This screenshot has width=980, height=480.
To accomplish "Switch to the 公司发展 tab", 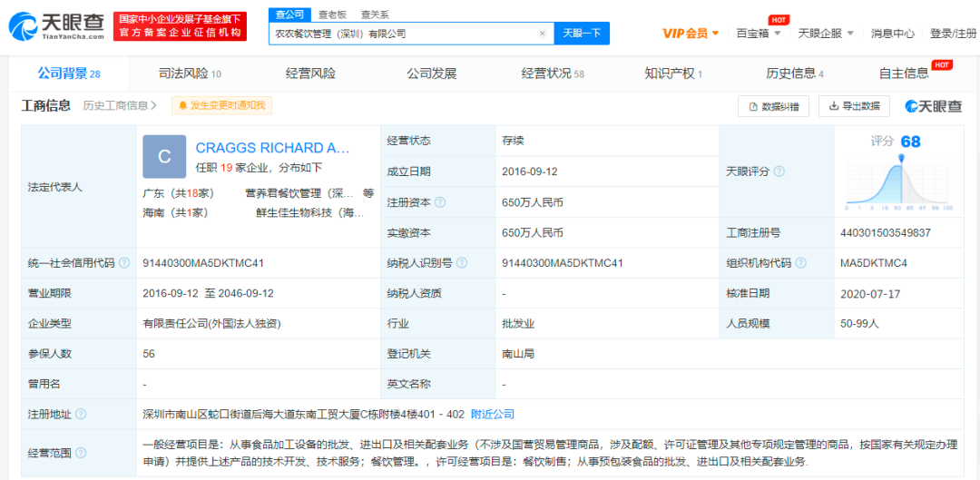I will coord(431,73).
